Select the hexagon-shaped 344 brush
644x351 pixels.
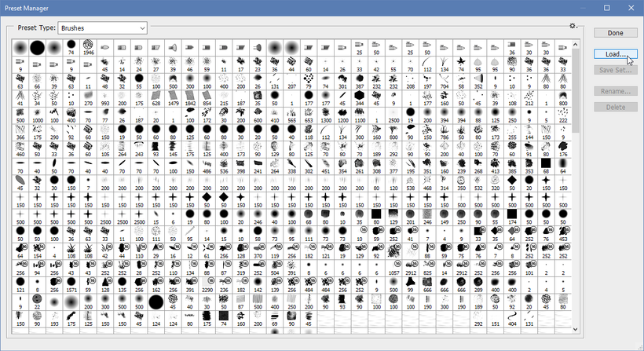point(360,98)
